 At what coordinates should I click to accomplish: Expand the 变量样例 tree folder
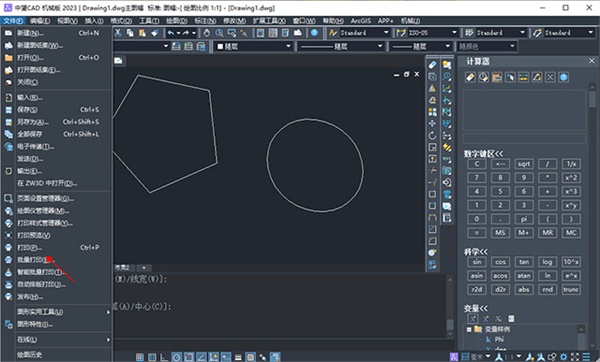pyautogui.click(x=469, y=329)
